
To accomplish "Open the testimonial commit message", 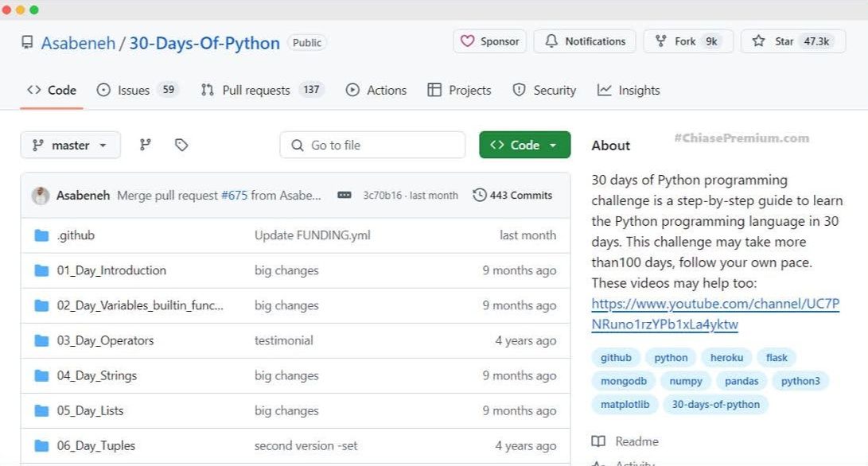I will pos(283,340).
